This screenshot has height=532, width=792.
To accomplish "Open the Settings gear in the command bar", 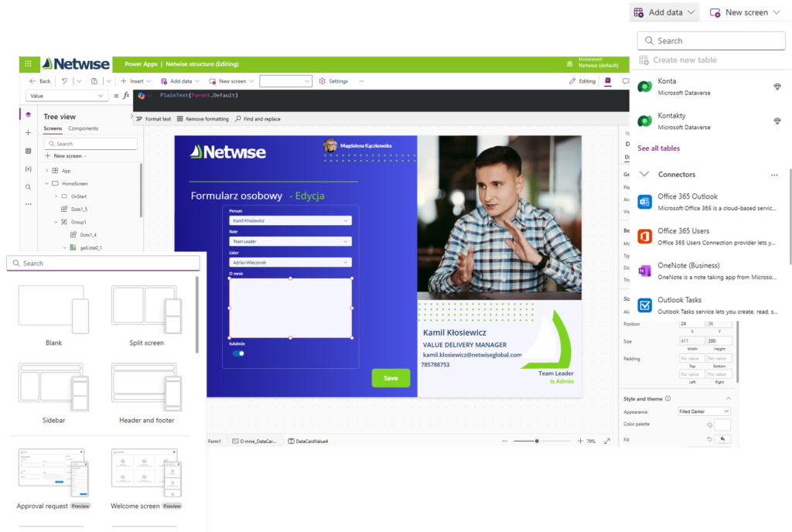I will click(x=334, y=80).
